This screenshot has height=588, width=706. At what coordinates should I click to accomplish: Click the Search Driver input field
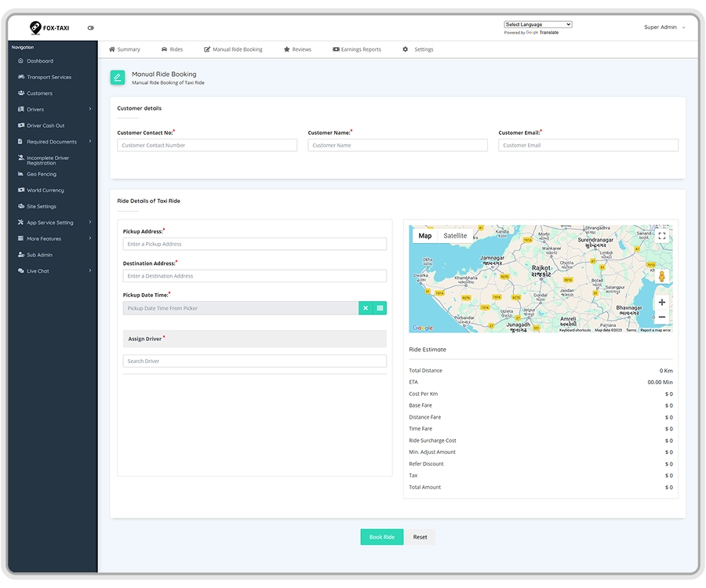pyautogui.click(x=255, y=361)
